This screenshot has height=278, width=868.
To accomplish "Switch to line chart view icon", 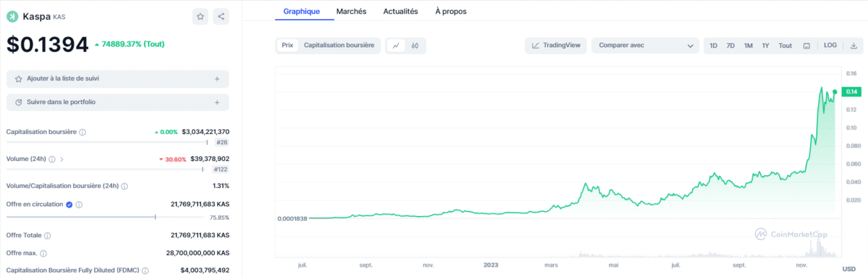I will coord(396,45).
